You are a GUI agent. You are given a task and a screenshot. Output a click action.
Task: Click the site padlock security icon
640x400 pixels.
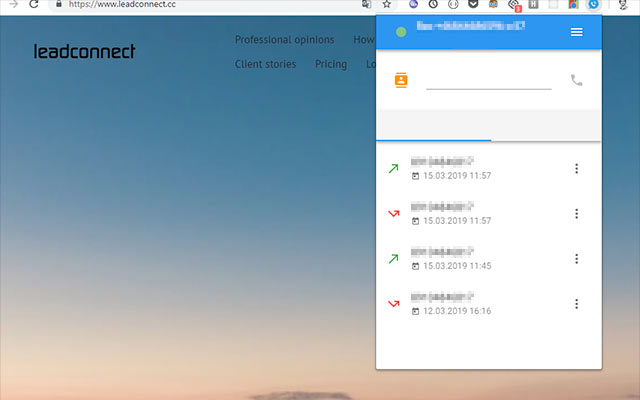[x=59, y=4]
